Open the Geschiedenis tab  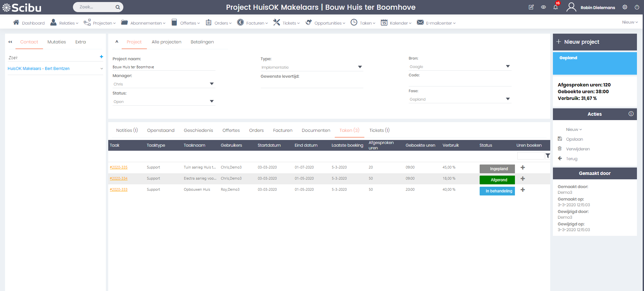(198, 131)
